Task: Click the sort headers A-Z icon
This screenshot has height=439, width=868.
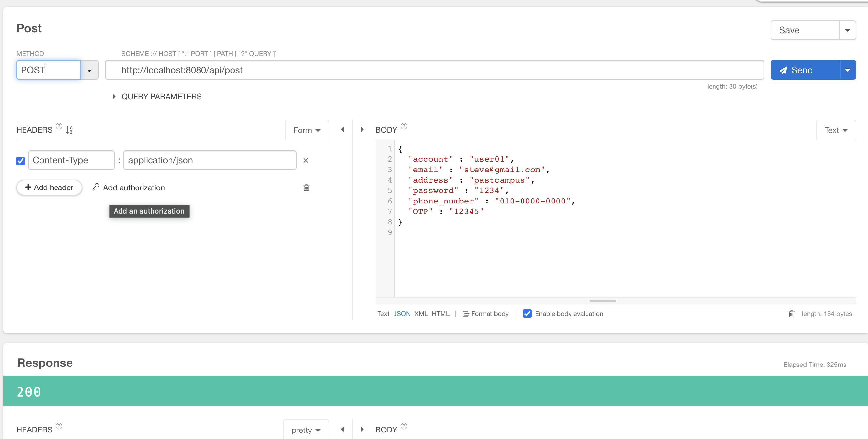Action: coord(69,130)
